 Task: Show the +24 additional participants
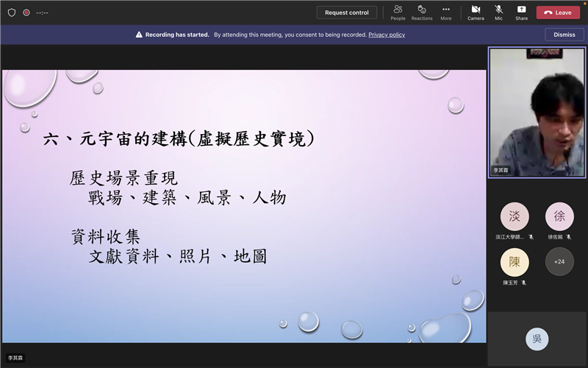[559, 261]
